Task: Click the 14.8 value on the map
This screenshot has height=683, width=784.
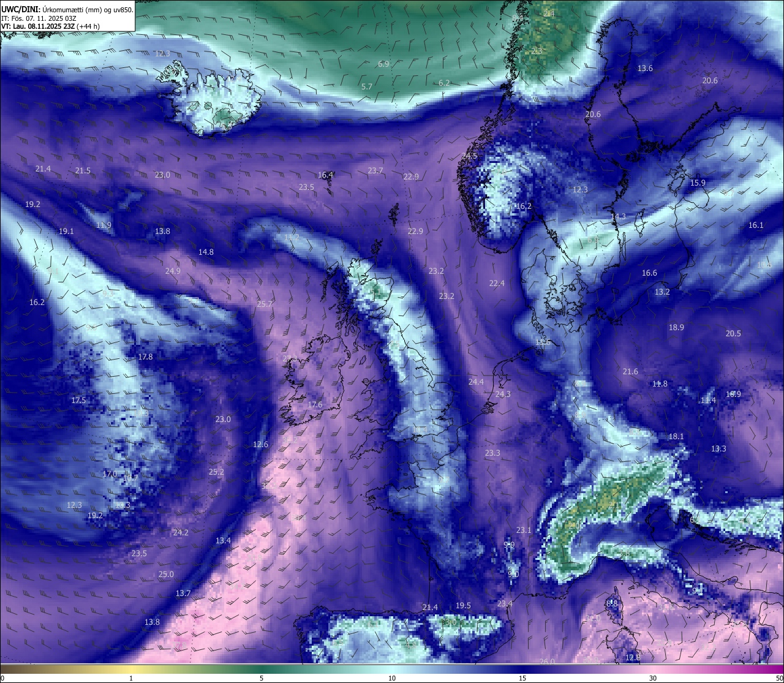Action: coord(206,252)
